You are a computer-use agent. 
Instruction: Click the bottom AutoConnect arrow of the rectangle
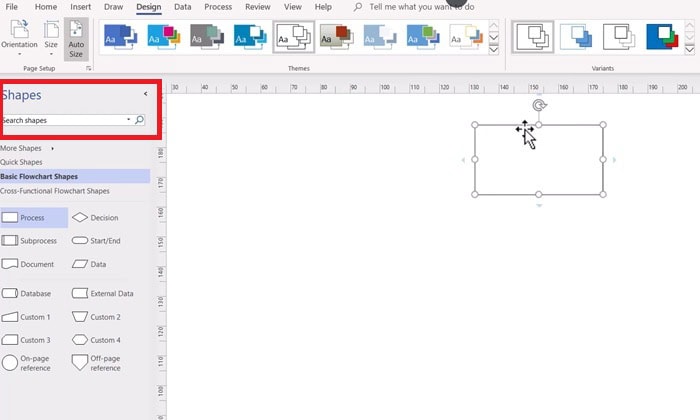tap(539, 205)
